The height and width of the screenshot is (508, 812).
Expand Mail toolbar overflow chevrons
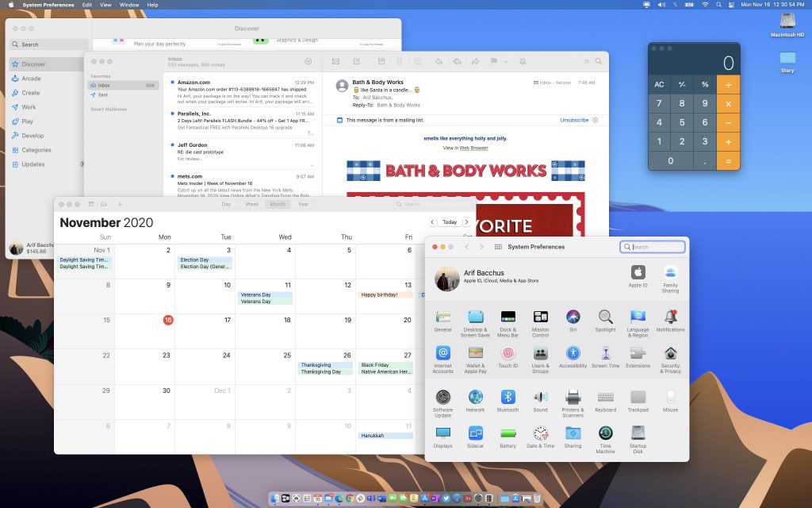586,61
